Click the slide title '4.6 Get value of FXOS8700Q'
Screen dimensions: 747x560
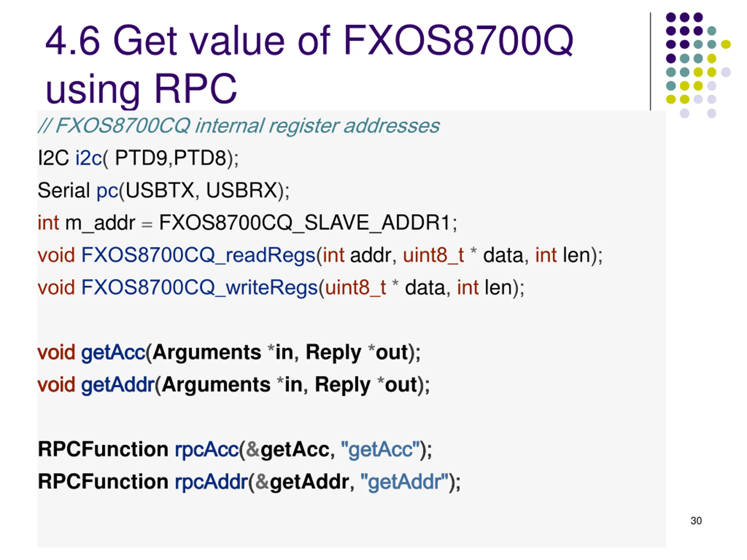click(x=309, y=41)
